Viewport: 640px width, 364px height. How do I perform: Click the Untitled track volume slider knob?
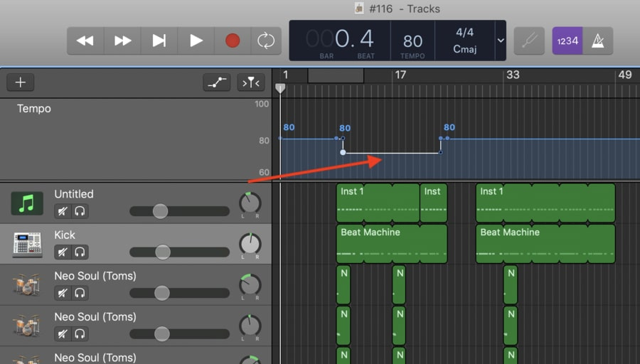point(160,211)
